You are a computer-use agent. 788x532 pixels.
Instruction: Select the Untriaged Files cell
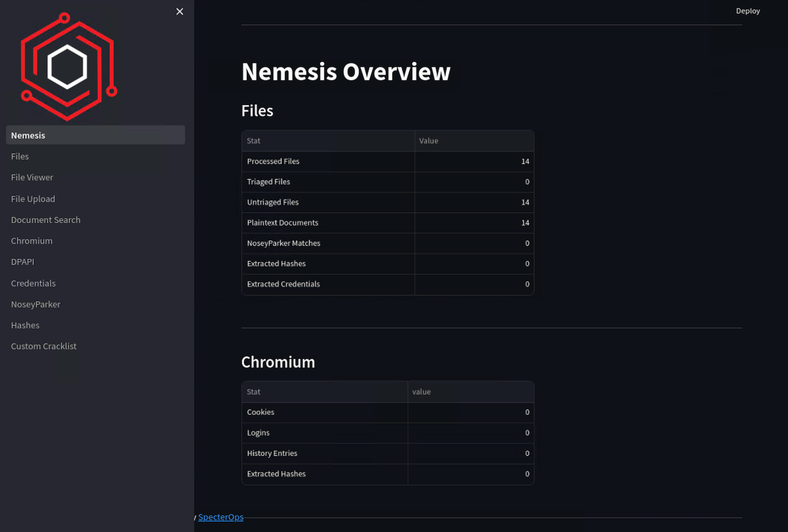(328, 202)
